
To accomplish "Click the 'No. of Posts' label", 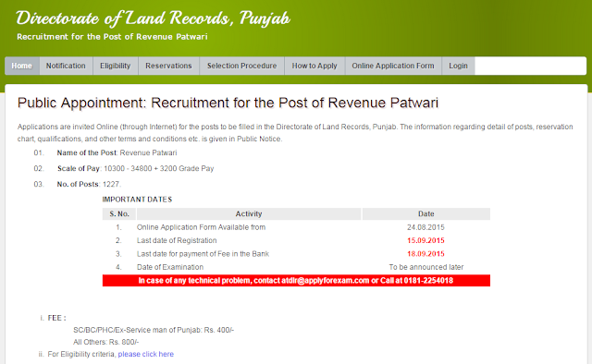I will [x=78, y=185].
